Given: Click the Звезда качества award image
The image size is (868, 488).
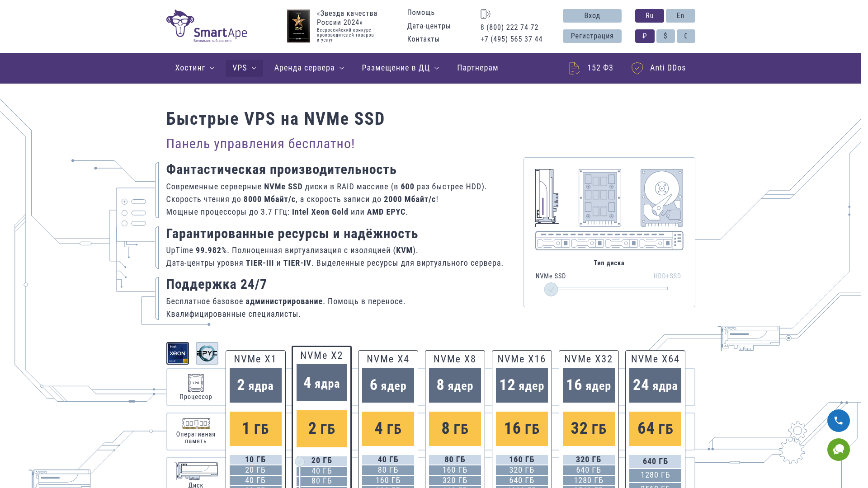Looking at the screenshot, I should click(298, 26).
